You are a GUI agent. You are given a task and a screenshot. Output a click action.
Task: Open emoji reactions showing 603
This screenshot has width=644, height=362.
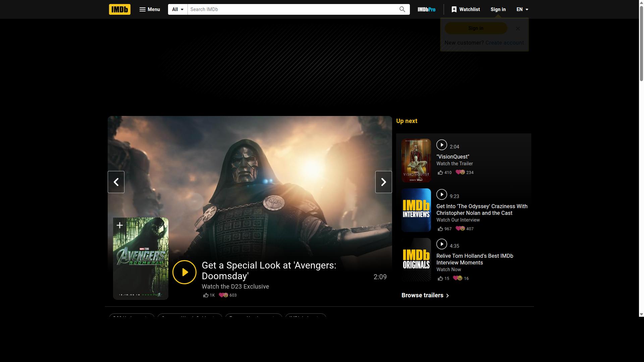click(228, 295)
